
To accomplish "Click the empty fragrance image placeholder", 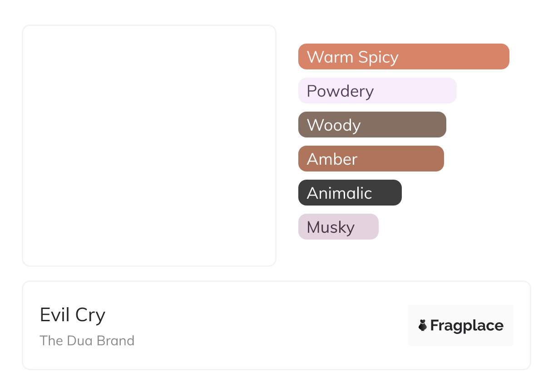I will [149, 145].
